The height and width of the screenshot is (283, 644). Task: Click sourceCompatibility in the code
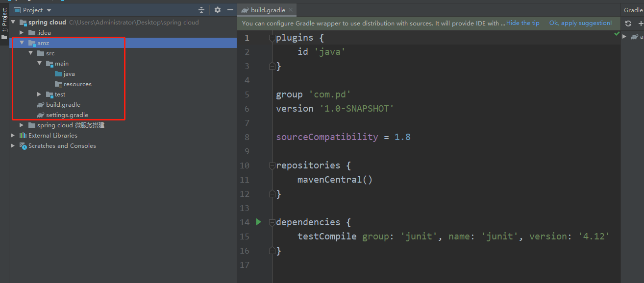pyautogui.click(x=327, y=137)
